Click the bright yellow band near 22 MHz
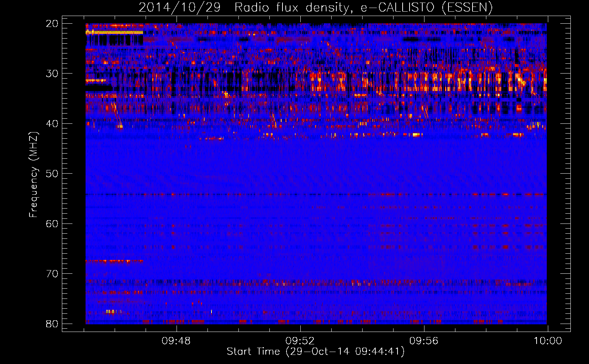 pyautogui.click(x=114, y=32)
